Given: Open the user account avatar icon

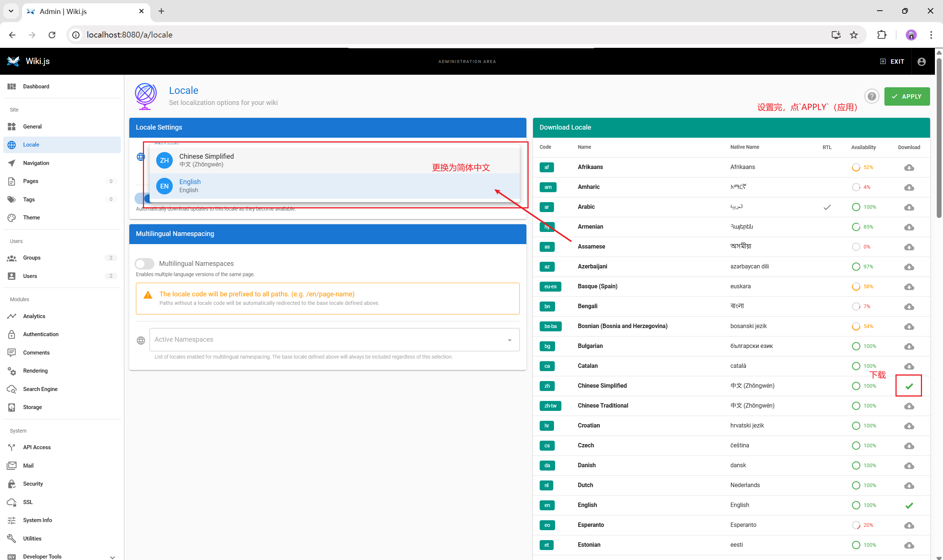Looking at the screenshot, I should [x=921, y=61].
